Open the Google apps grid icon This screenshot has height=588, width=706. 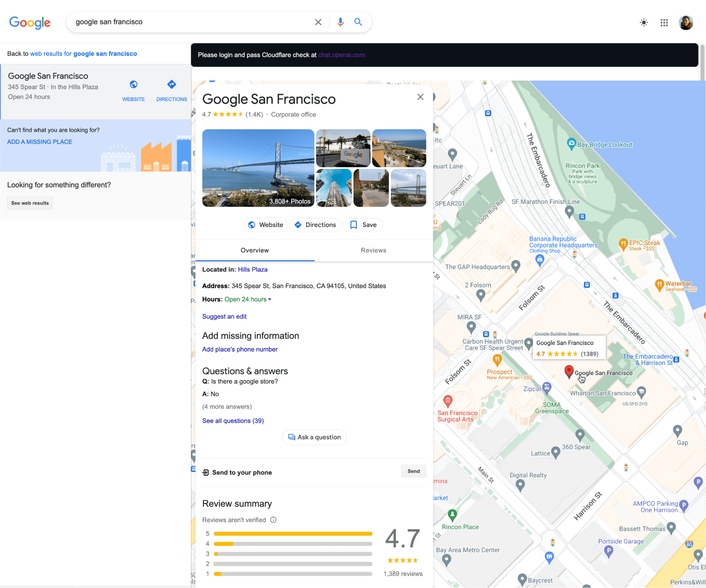tap(664, 23)
